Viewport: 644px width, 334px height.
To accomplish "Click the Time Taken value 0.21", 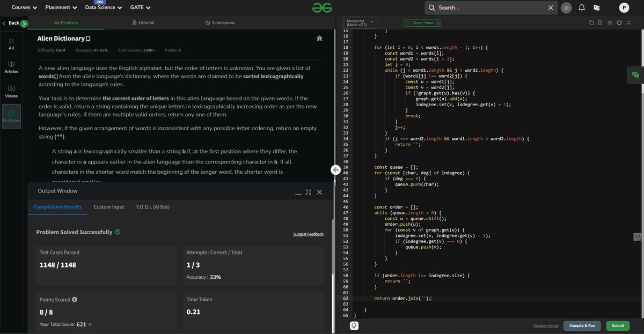I will [x=193, y=312].
